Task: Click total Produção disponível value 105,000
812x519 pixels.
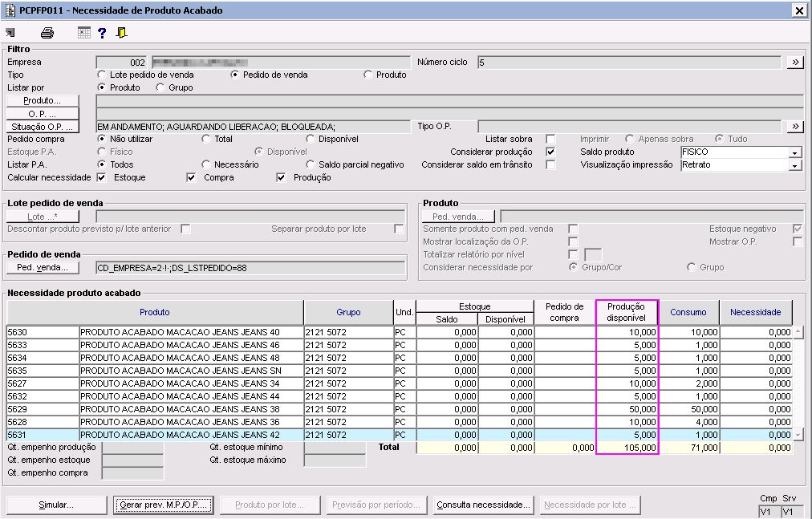Action: 627,448
